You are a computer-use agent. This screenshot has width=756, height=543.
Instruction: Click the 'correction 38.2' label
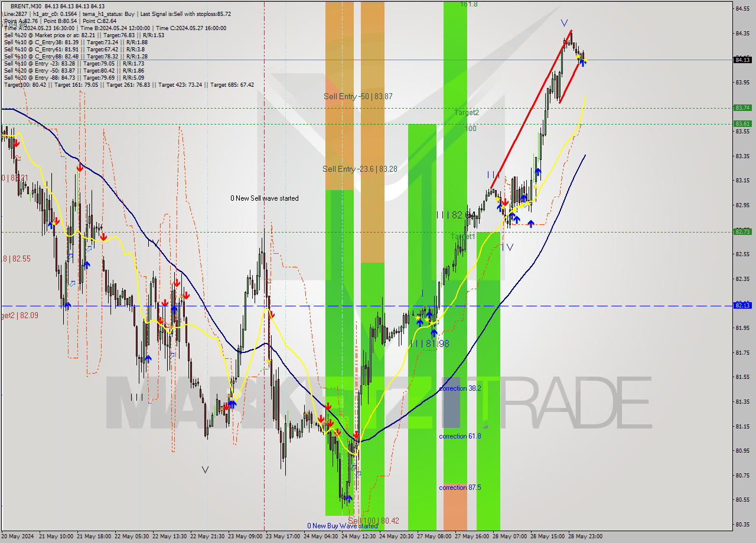tap(460, 388)
